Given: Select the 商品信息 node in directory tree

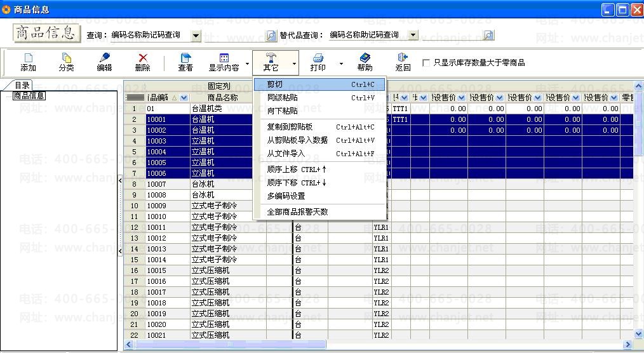Looking at the screenshot, I should click(x=29, y=96).
